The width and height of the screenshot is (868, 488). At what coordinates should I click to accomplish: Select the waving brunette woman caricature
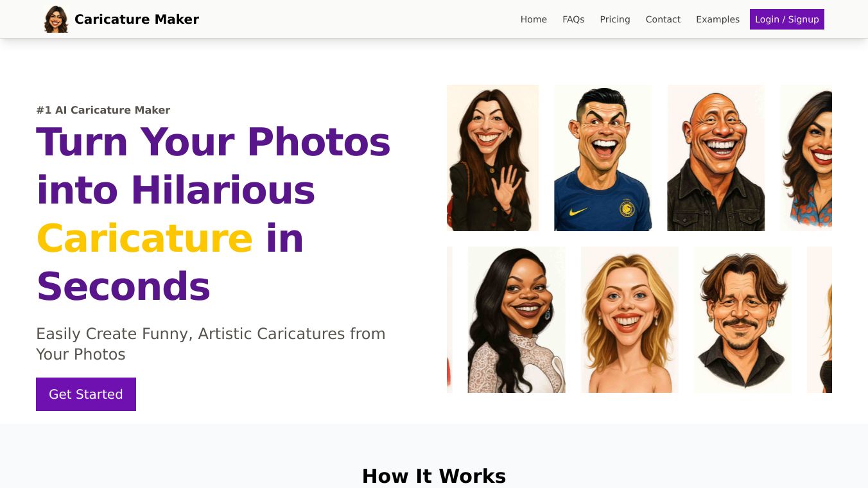[x=493, y=158]
